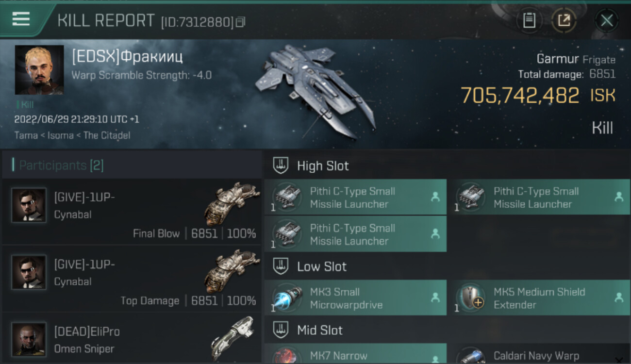The height and width of the screenshot is (364, 631).
Task: Select the MK7 Narrow mid slot module
Action: (355, 354)
